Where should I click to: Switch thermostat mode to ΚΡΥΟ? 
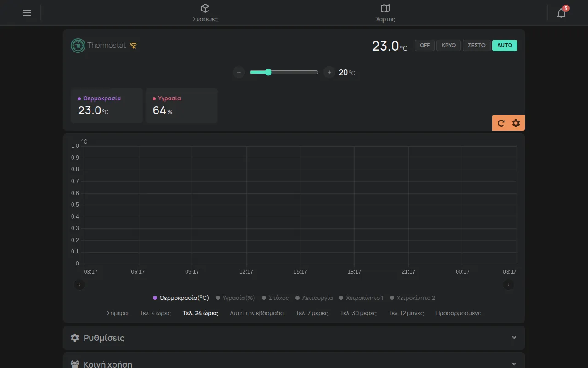point(449,46)
